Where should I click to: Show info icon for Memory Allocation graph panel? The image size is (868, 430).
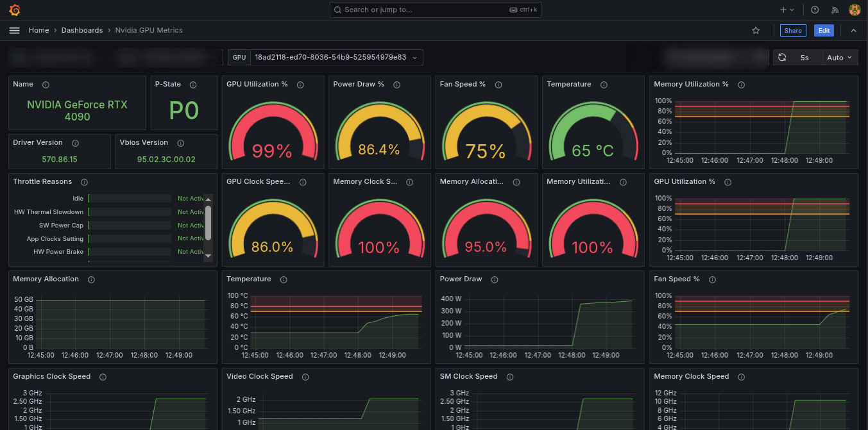pos(91,279)
